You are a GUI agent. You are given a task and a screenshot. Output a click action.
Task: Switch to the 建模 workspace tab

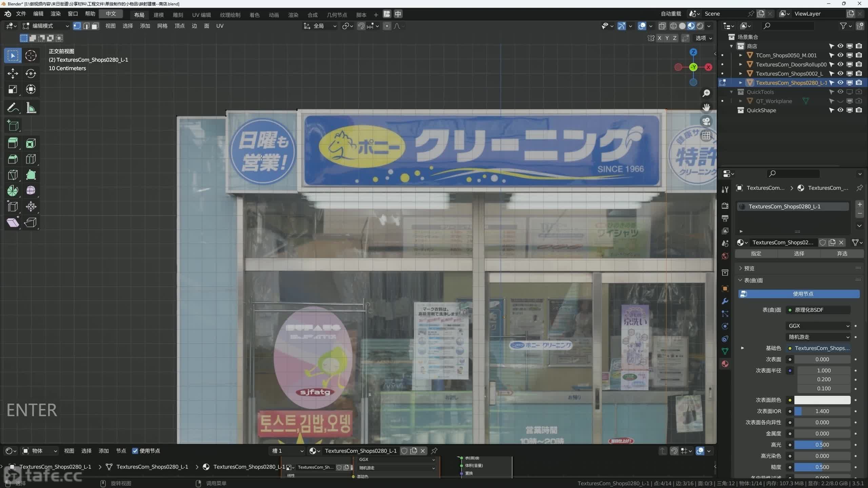click(x=159, y=15)
